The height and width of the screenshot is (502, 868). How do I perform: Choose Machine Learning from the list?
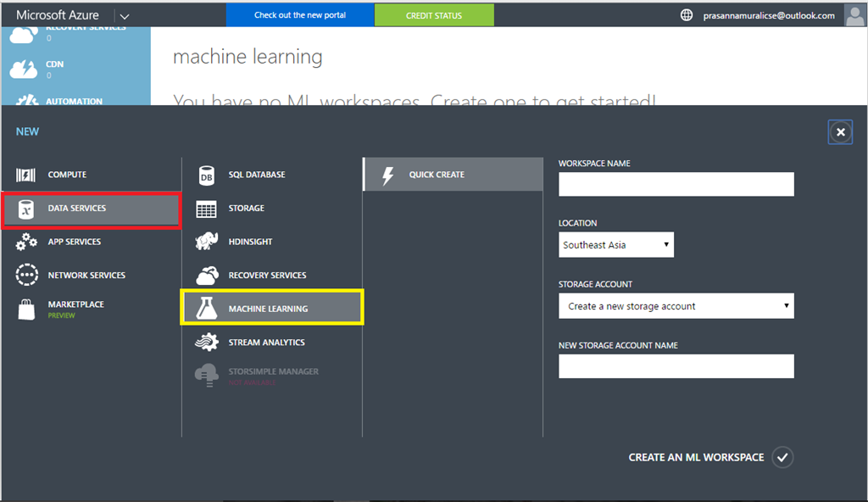(x=272, y=307)
